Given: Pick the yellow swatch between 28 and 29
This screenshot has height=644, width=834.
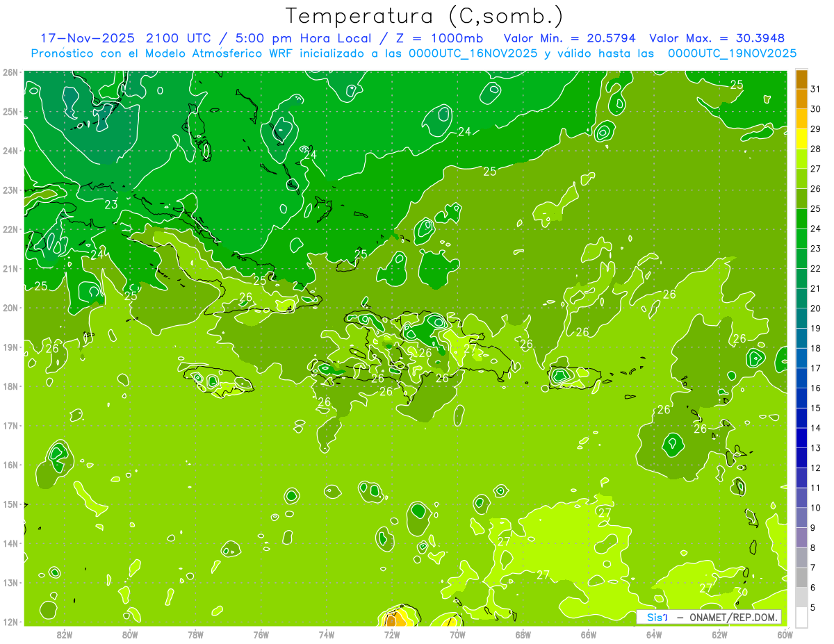Looking at the screenshot, I should [801, 139].
